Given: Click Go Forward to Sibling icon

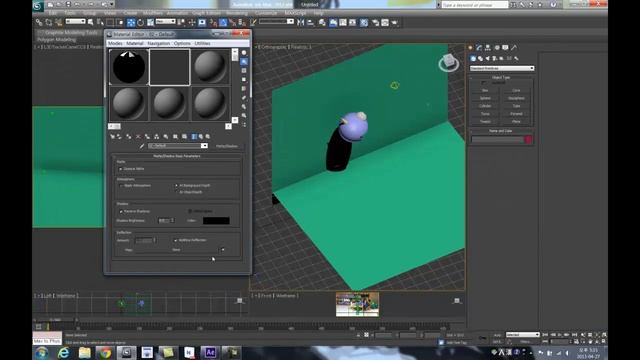Looking at the screenshot, I should click(208, 137).
